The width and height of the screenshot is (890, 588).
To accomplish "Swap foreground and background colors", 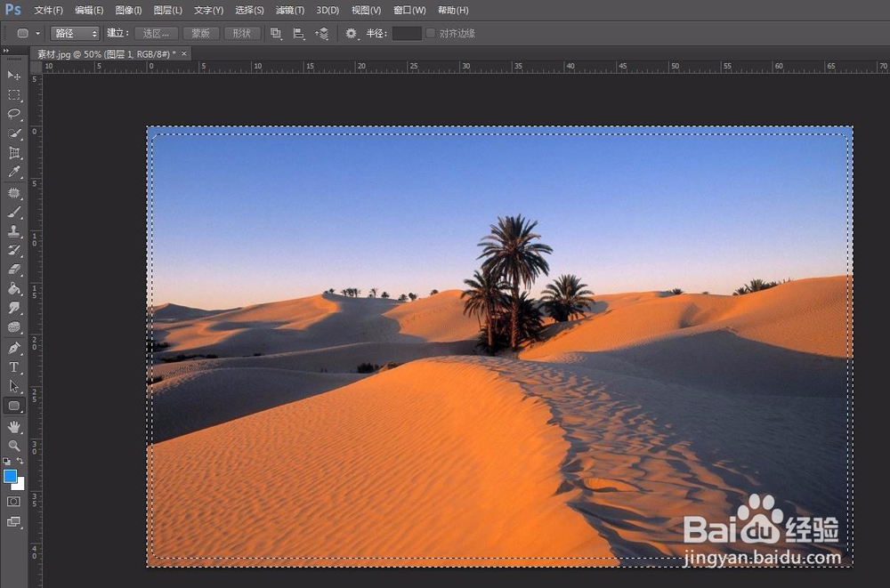I will point(20,461).
